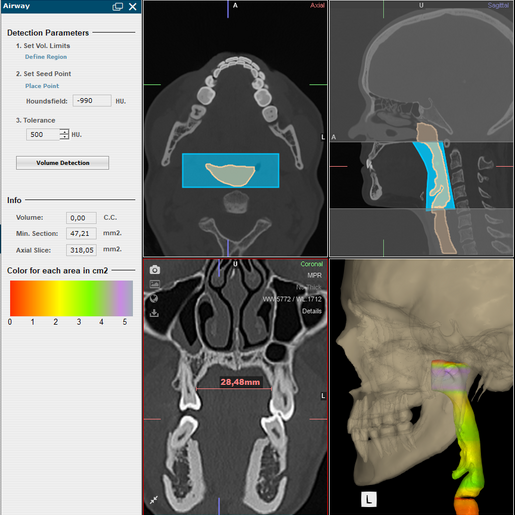Click the Houndsfield value input field
The image size is (515, 515).
pos(92,101)
